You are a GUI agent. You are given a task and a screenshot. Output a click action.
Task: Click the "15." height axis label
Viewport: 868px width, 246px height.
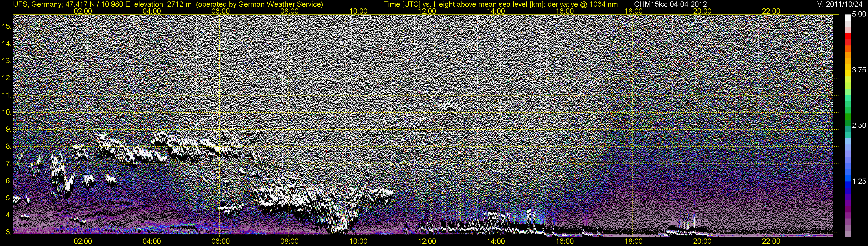[7, 27]
